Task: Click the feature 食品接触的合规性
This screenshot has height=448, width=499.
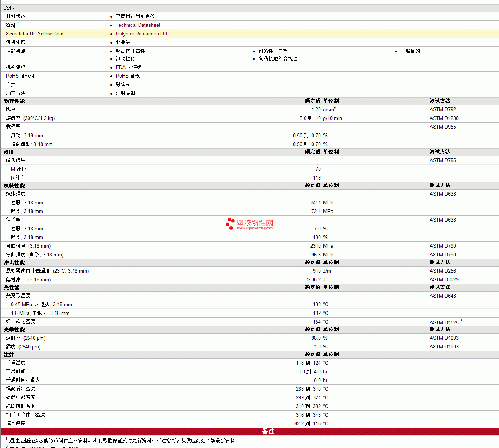Action: [278, 58]
